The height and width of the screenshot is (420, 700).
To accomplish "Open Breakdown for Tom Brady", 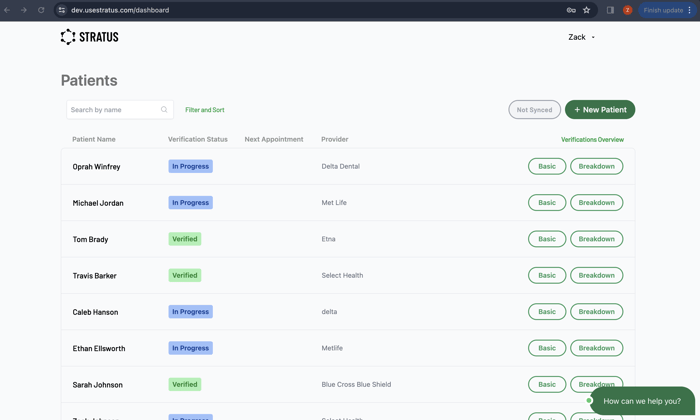I will coord(596,239).
